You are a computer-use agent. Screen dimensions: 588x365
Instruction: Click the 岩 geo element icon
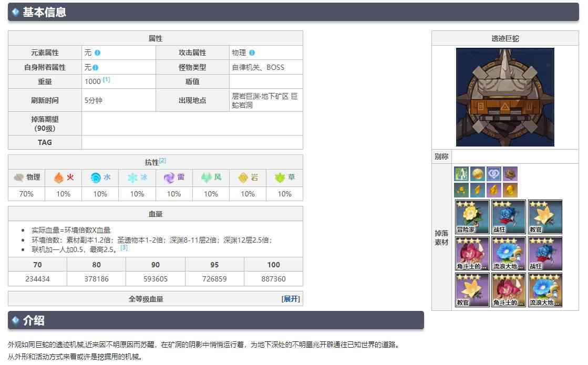(242, 177)
